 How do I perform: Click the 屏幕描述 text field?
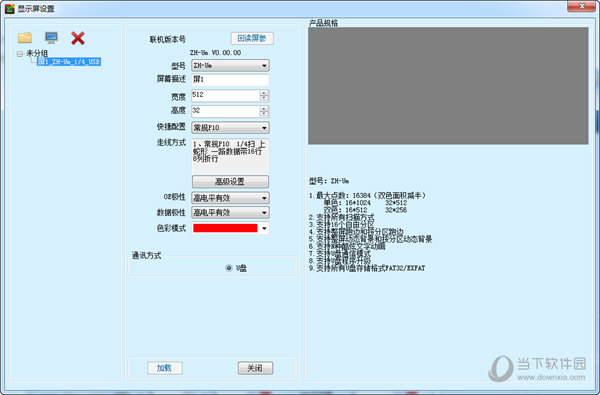coord(230,80)
